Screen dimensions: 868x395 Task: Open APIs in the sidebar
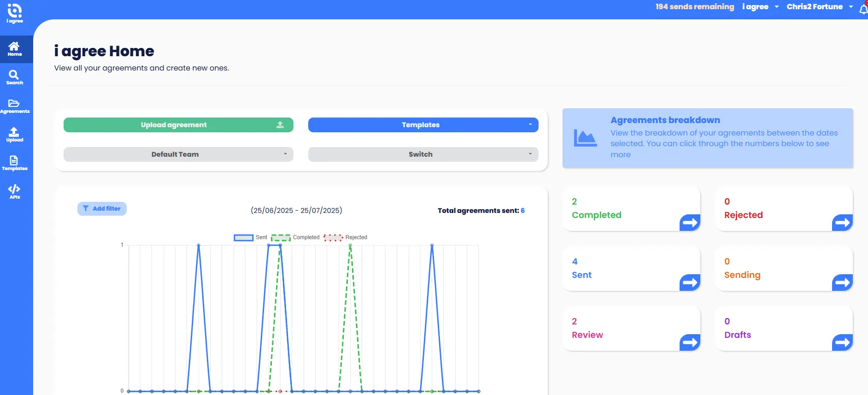click(x=14, y=192)
